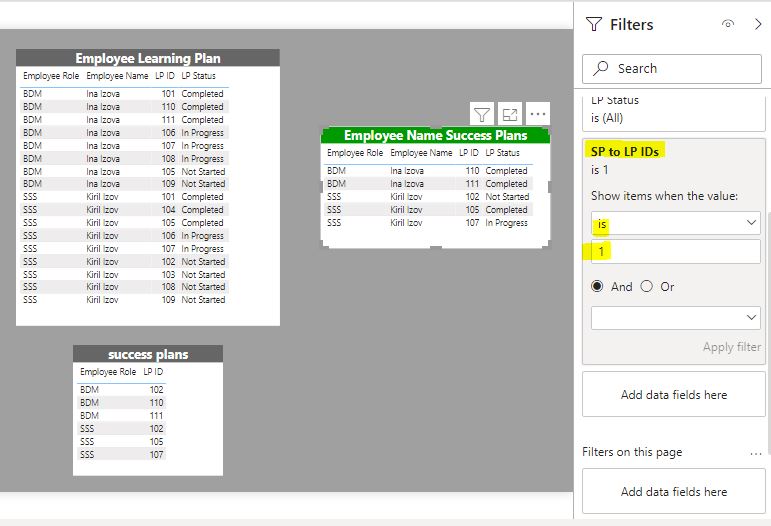Sort by LP ID in Learning Plan
Image resolution: width=771 pixels, height=526 pixels.
165,76
